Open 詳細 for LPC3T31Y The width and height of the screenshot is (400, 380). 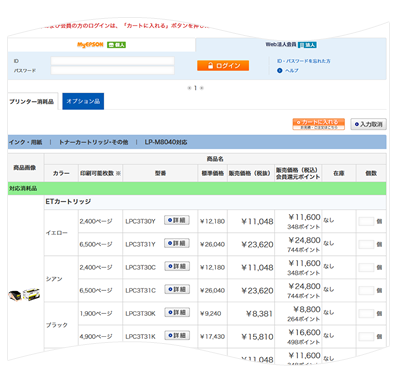point(177,243)
